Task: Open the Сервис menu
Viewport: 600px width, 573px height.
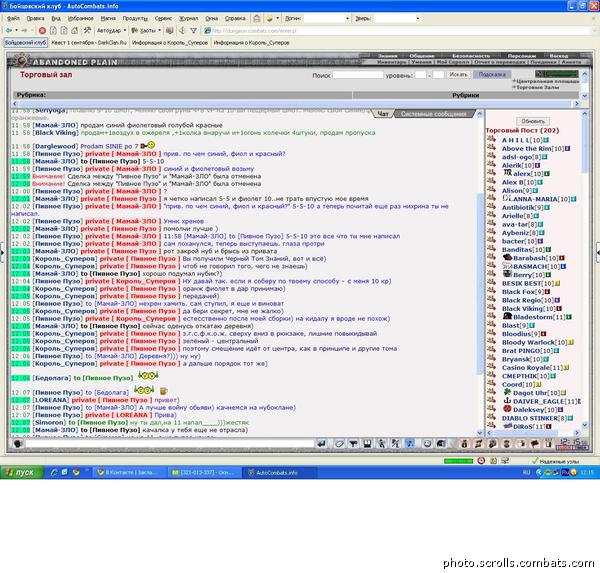Action: 163,18
